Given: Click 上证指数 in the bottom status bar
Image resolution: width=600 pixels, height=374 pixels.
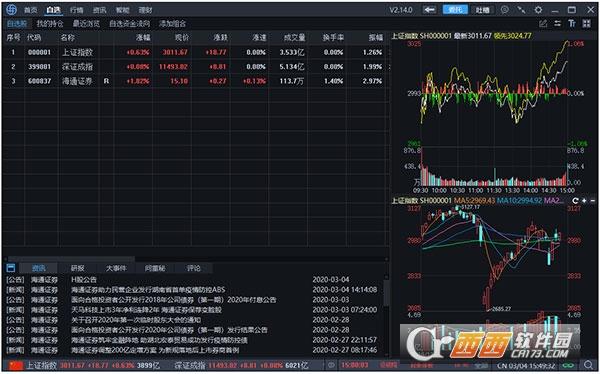Looking at the screenshot, I should (41, 366).
